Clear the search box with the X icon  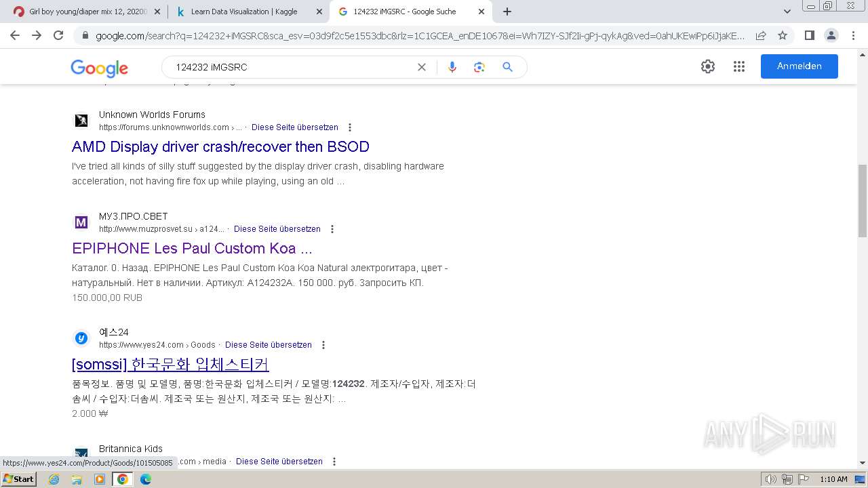(422, 67)
